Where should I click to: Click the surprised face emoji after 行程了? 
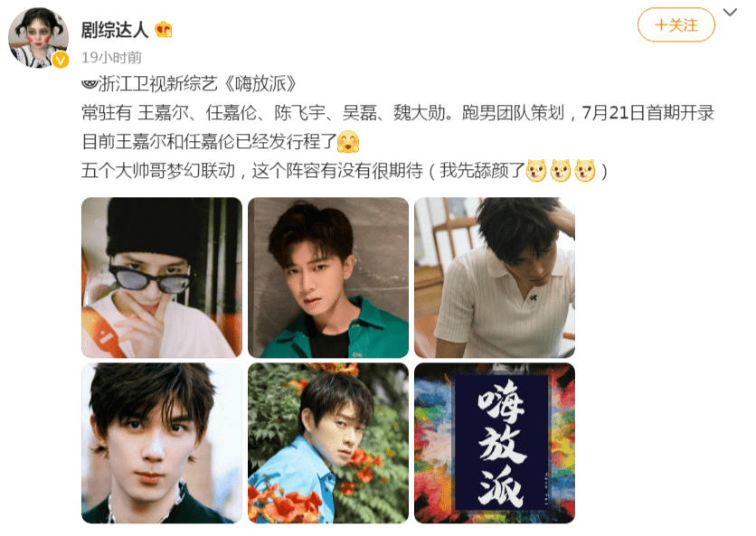point(348,142)
